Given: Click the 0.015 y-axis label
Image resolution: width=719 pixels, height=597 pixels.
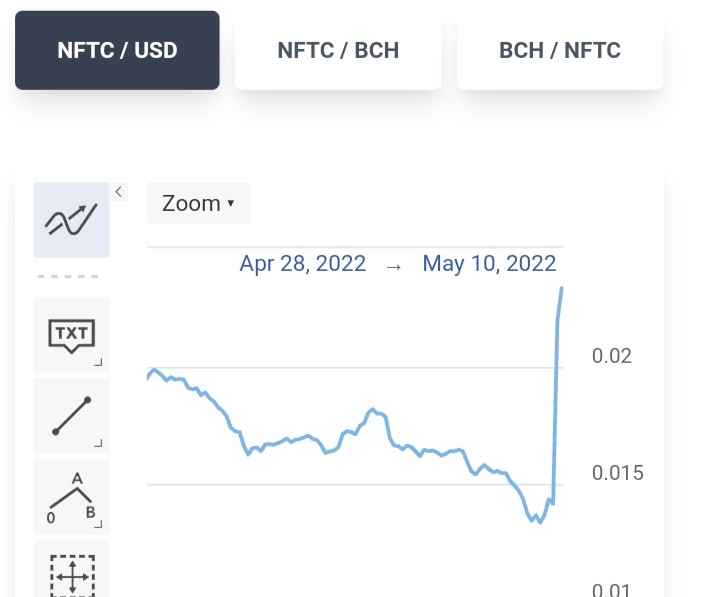Looking at the screenshot, I should click(618, 473).
